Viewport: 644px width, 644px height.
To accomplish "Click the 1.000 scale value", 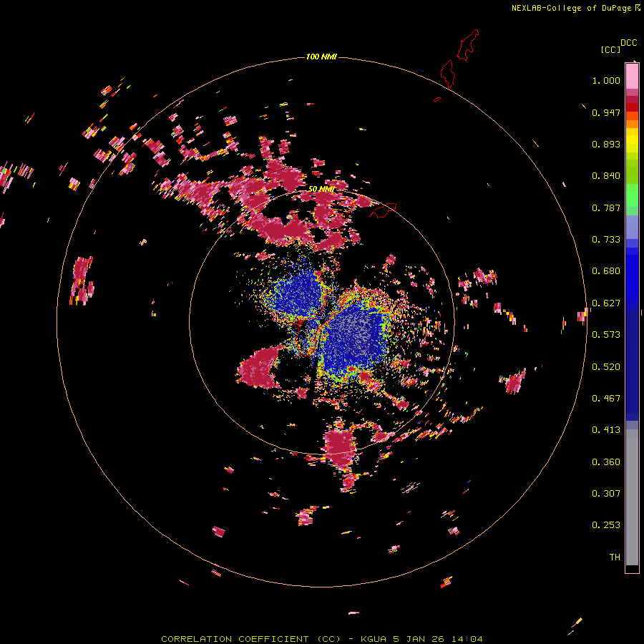I will (x=606, y=80).
